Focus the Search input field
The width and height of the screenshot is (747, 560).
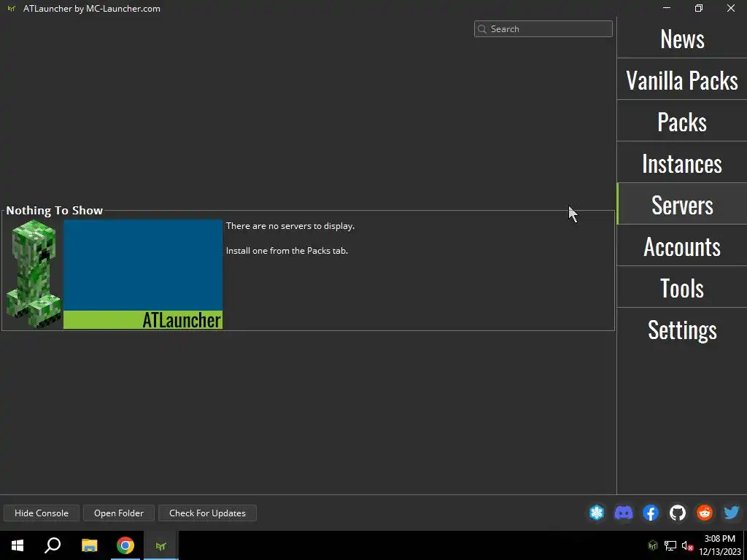tap(543, 29)
